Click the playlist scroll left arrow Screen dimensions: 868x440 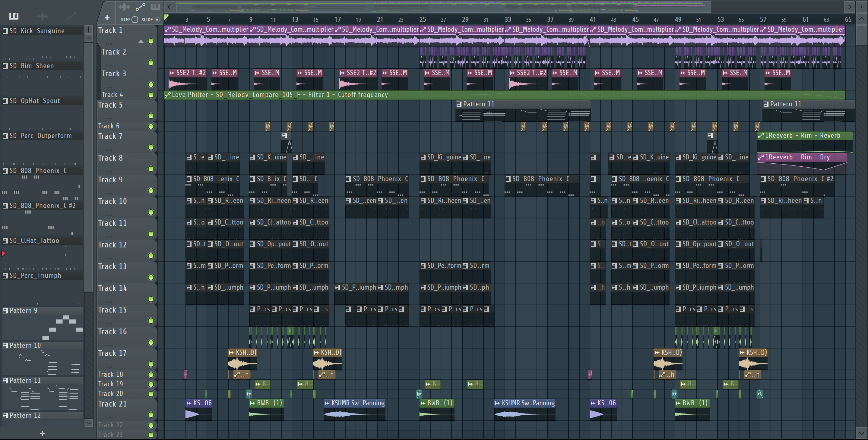(169, 6)
